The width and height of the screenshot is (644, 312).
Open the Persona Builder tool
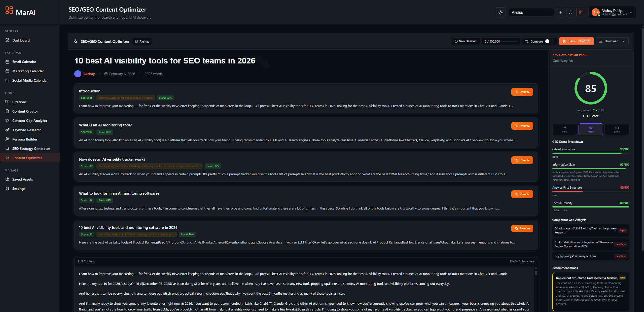pyautogui.click(x=24, y=139)
